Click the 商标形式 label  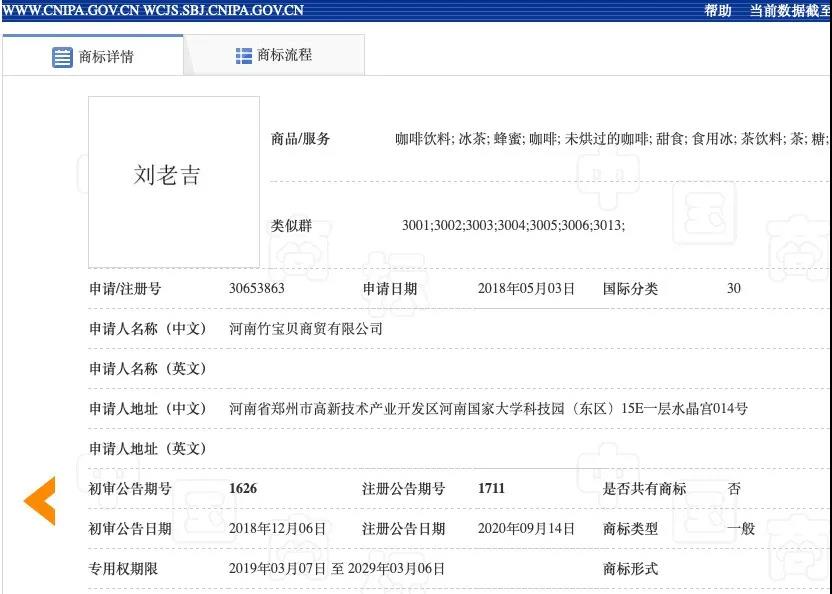(630, 569)
